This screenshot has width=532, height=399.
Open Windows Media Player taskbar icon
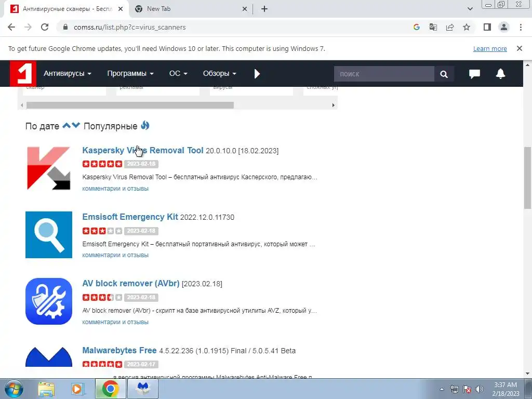(x=78, y=389)
